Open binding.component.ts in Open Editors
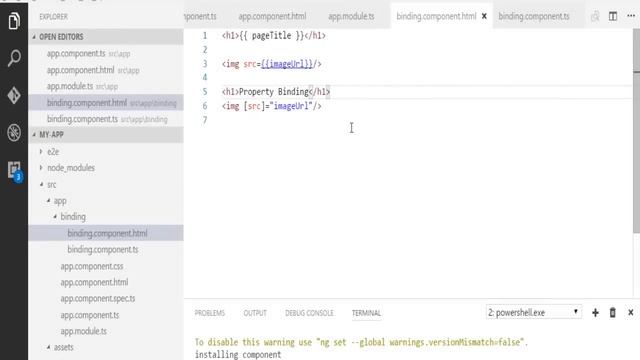Viewport: 640px width, 360px height. 106,119
